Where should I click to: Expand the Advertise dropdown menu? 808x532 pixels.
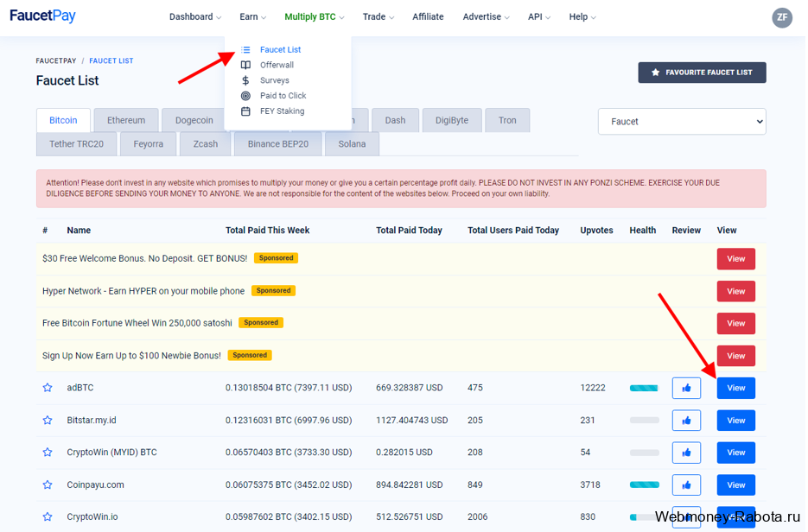coord(486,17)
